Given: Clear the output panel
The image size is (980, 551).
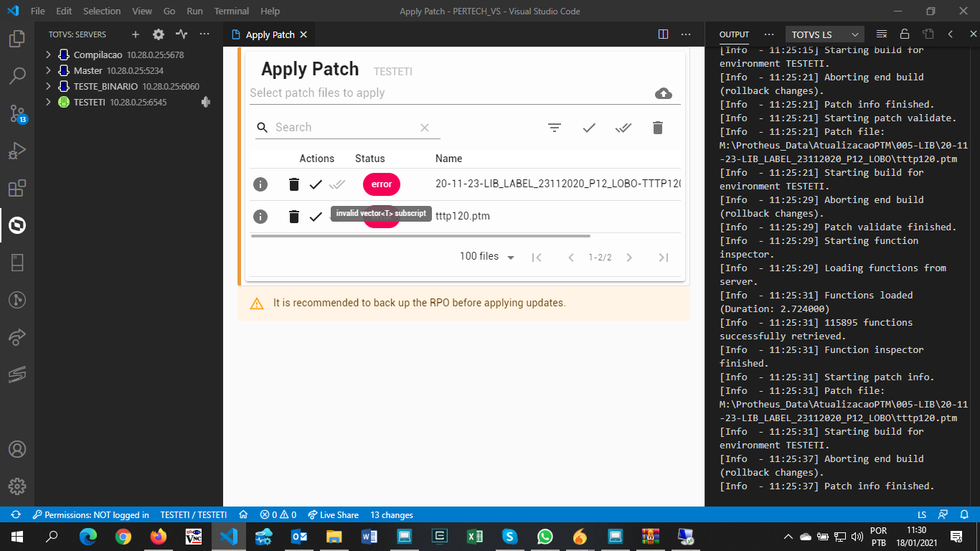Looking at the screenshot, I should click(x=882, y=34).
